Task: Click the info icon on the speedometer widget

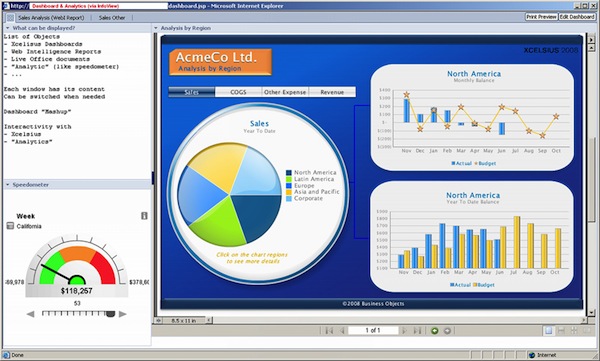Action: tap(144, 216)
